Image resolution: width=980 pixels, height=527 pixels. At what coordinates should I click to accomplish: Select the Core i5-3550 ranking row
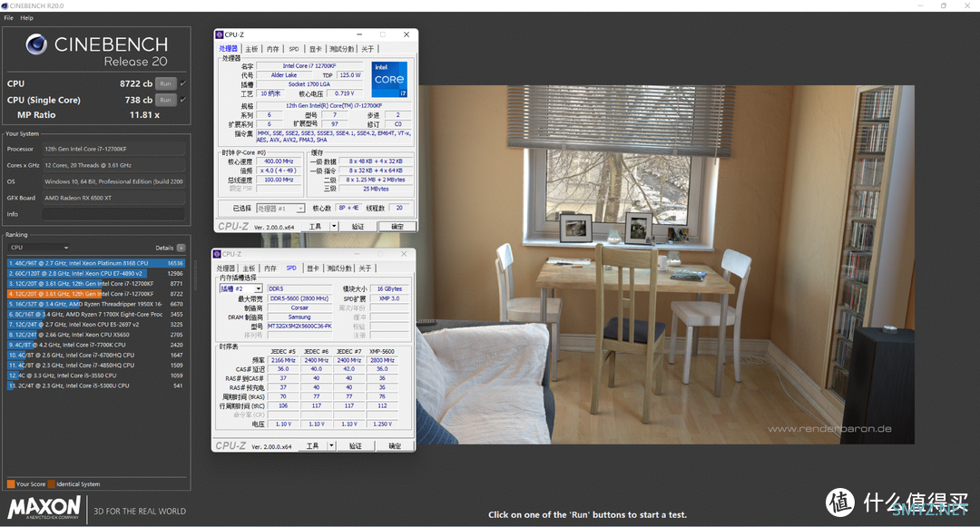[x=96, y=376]
